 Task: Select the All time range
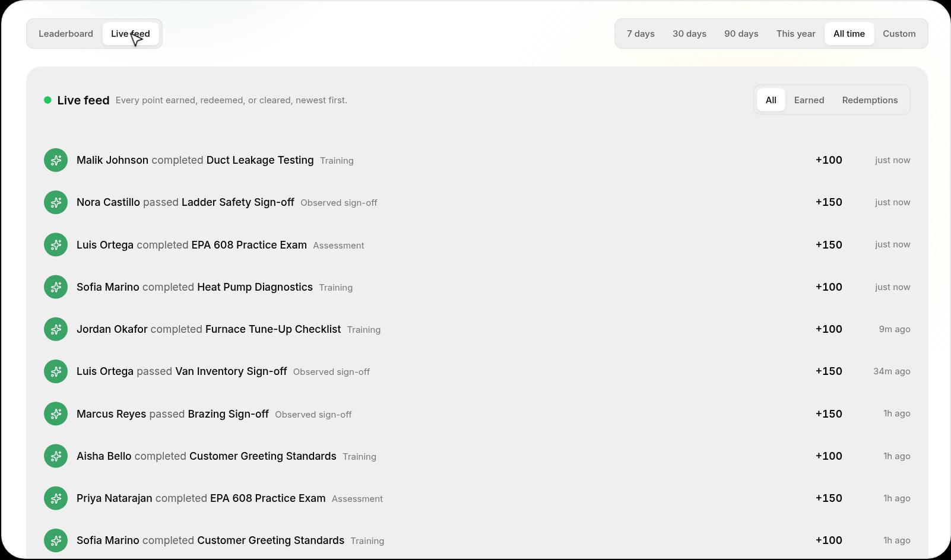click(x=849, y=34)
